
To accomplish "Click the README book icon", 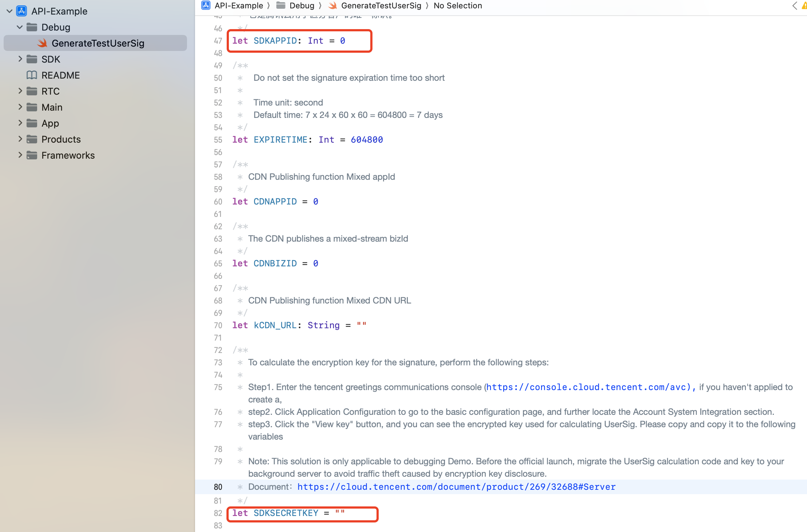I will pos(32,75).
